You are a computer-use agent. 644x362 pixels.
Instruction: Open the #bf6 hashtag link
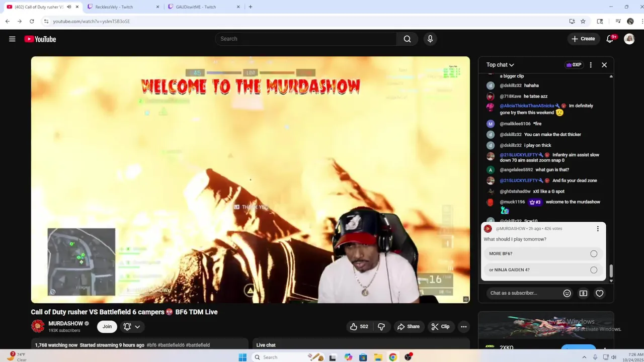pos(151,345)
